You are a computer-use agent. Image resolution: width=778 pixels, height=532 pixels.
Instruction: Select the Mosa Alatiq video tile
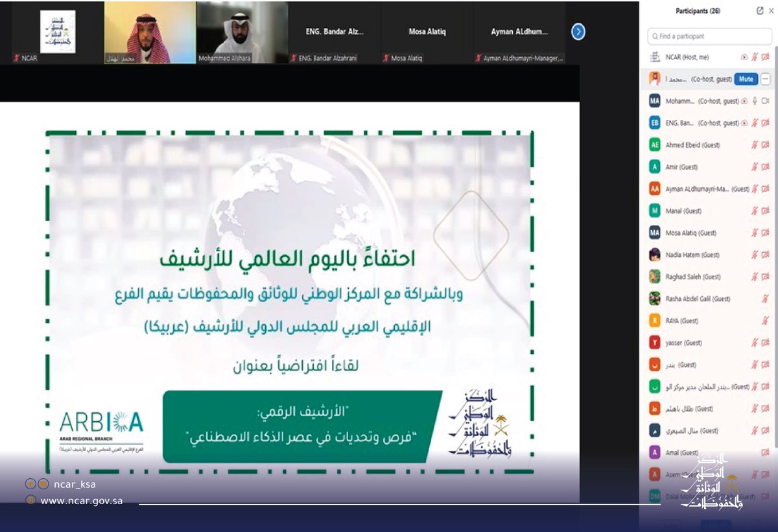click(x=427, y=32)
